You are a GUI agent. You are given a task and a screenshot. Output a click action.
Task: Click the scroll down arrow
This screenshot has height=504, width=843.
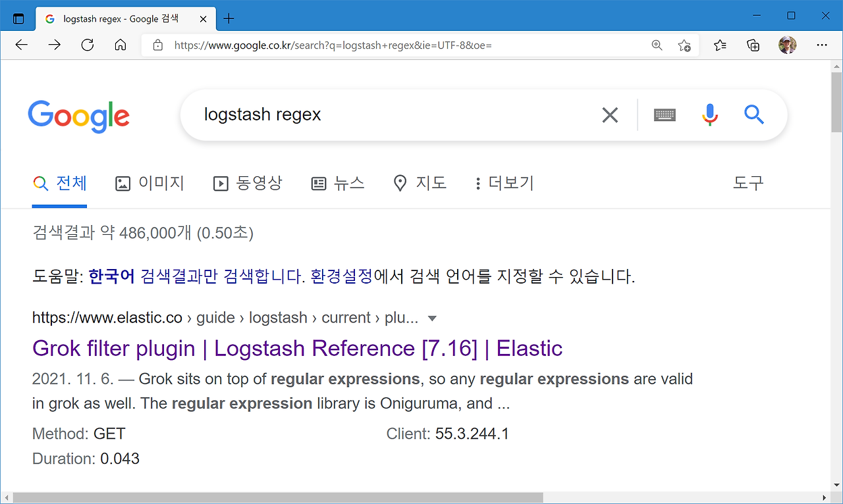836,486
